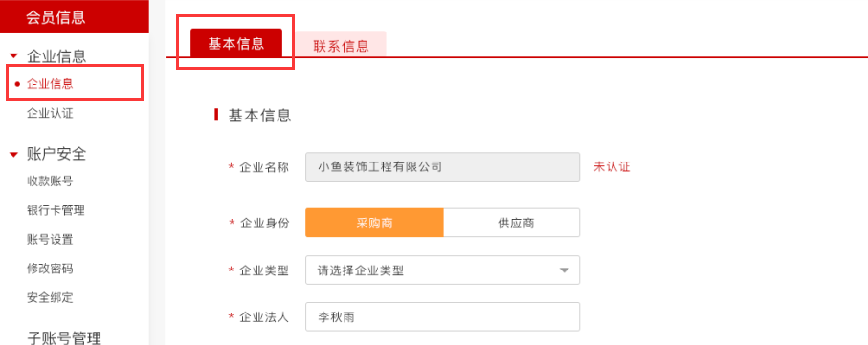Viewport: 868px width, 345px height.
Task: Open 企业认证 in the sidebar
Action: (51, 114)
